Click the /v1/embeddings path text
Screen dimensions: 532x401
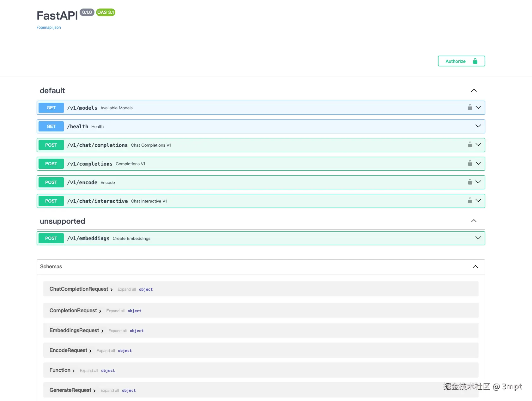[x=88, y=239]
